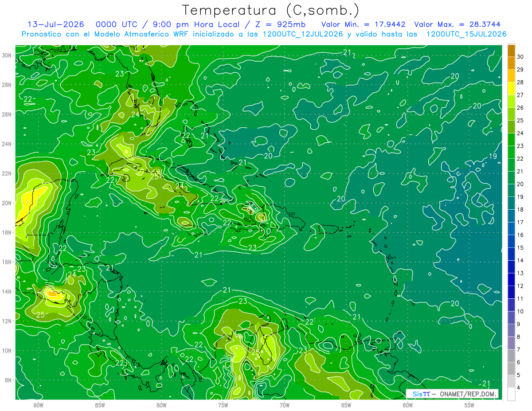532x411 pixels.
Task: Select the "70W" longitude axis label
Action: [285, 405]
